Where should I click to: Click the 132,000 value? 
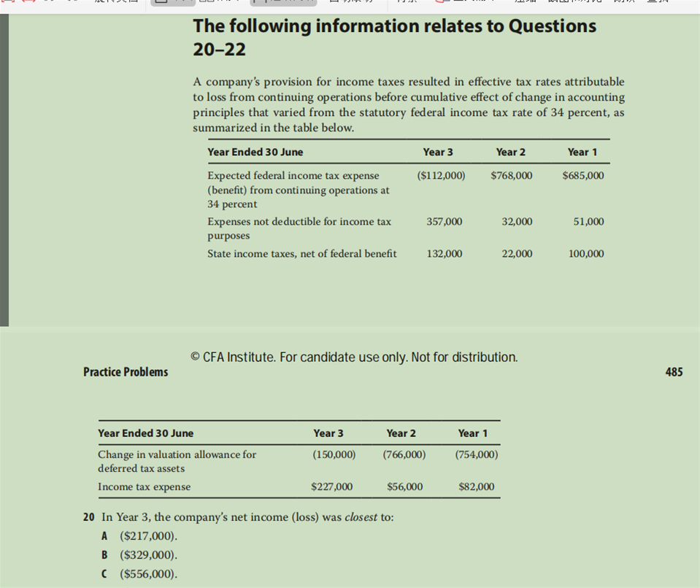click(x=445, y=253)
